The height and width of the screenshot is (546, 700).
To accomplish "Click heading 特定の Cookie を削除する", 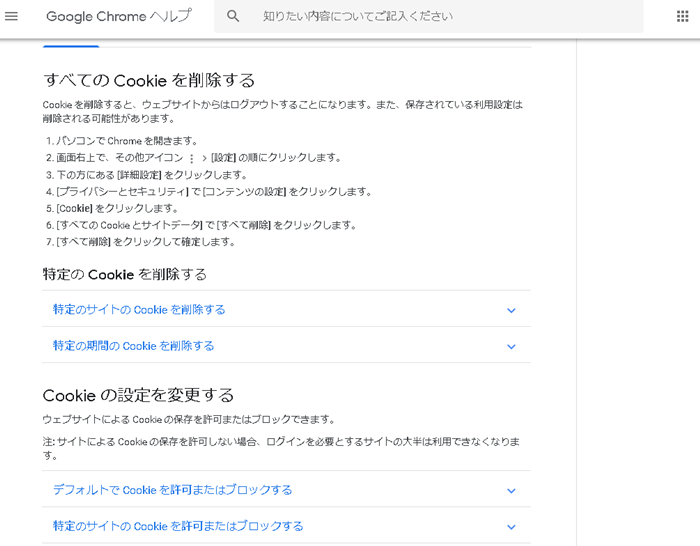I will pos(125,274).
